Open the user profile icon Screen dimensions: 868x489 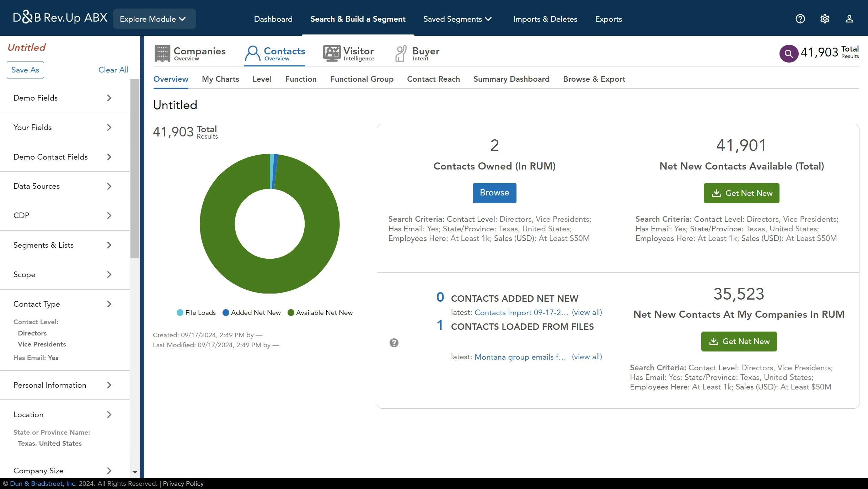(x=849, y=19)
